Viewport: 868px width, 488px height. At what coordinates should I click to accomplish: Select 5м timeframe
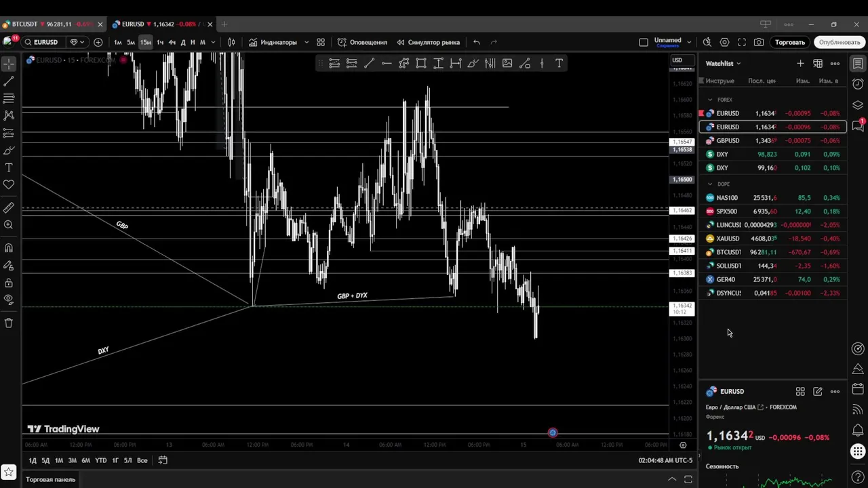131,42
